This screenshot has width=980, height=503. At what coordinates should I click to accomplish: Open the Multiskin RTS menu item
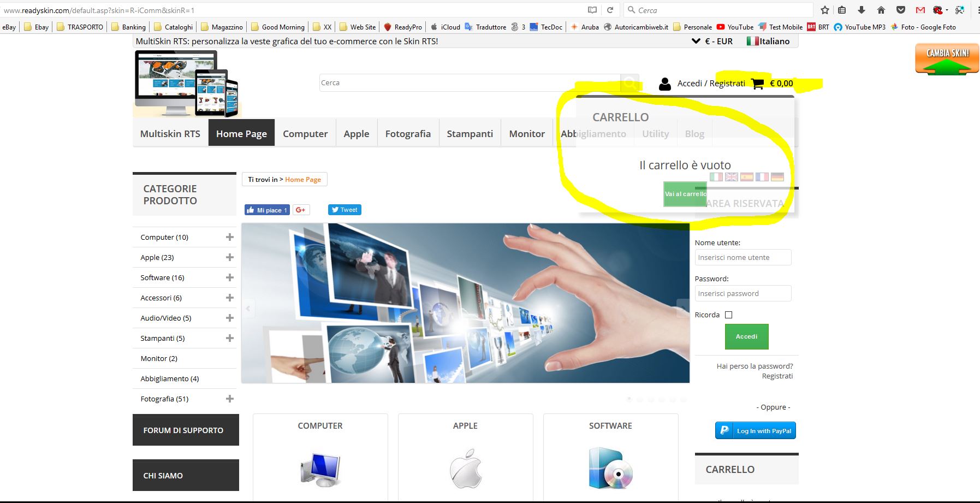tap(170, 134)
